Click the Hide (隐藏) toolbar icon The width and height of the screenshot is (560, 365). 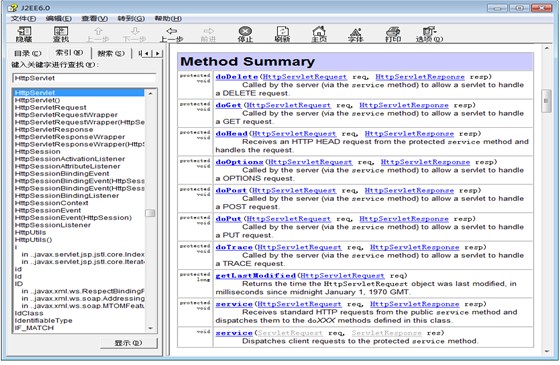(x=24, y=35)
